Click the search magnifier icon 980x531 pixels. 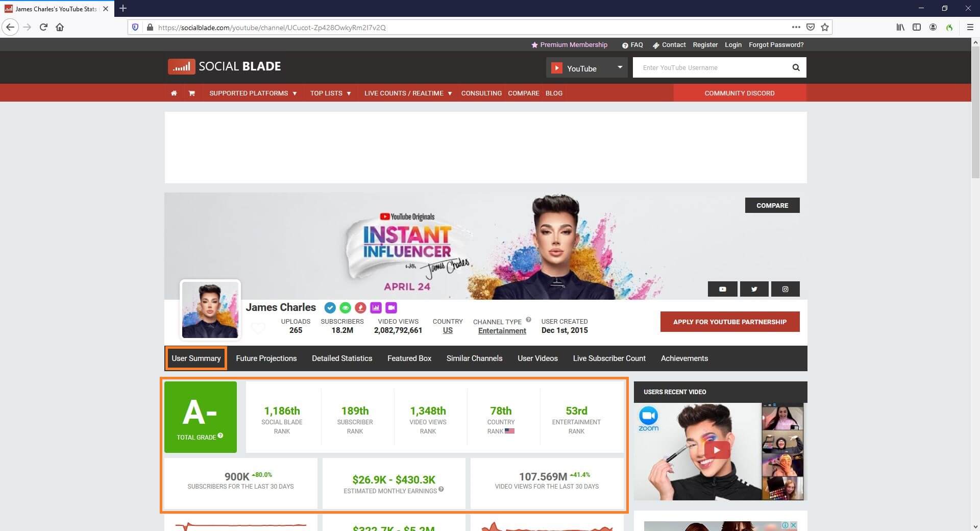click(x=796, y=67)
